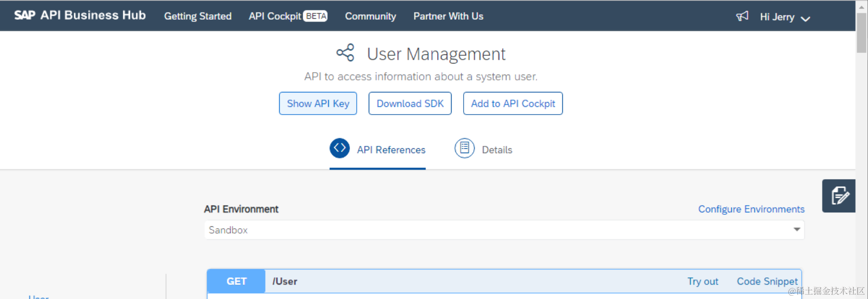Image resolution: width=868 pixels, height=299 pixels.
Task: Click the megaphone announcements icon
Action: [x=742, y=16]
